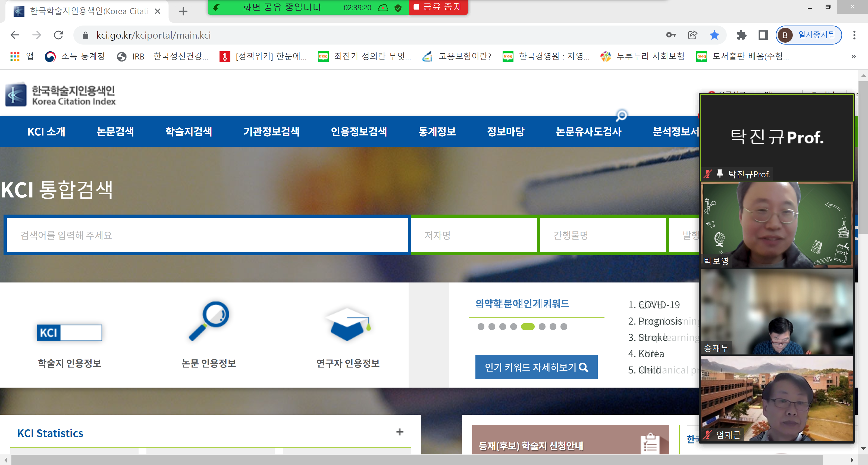Viewport: 868px width, 465px height.
Task: Select the active green carousel indicator
Action: tap(527, 326)
